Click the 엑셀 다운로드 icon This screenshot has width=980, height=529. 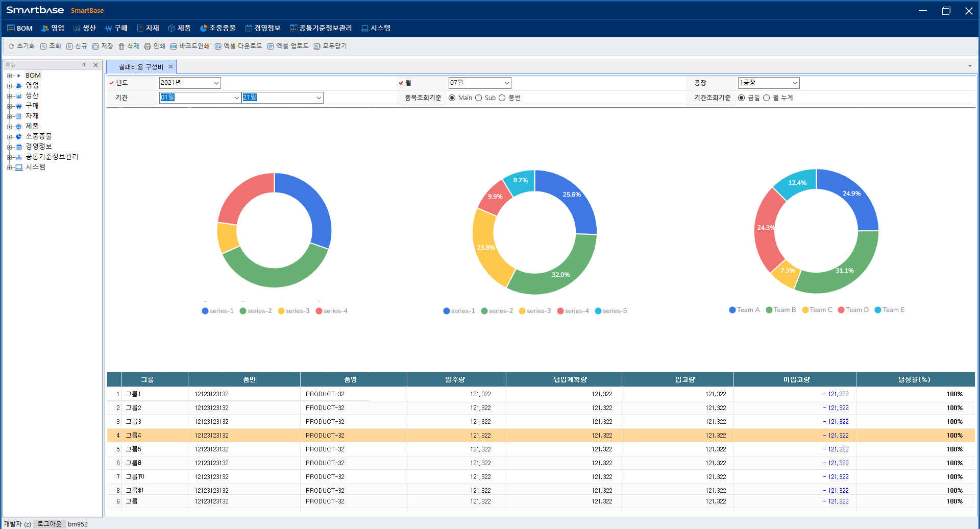coord(218,46)
